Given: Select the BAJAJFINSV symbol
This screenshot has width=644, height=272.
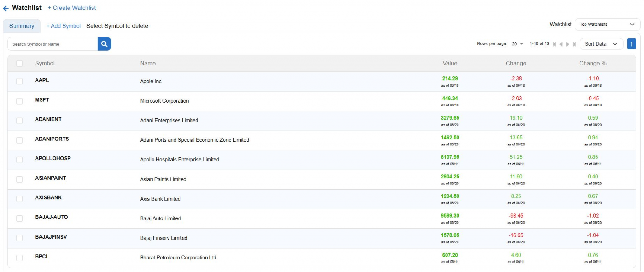Looking at the screenshot, I should 51,237.
